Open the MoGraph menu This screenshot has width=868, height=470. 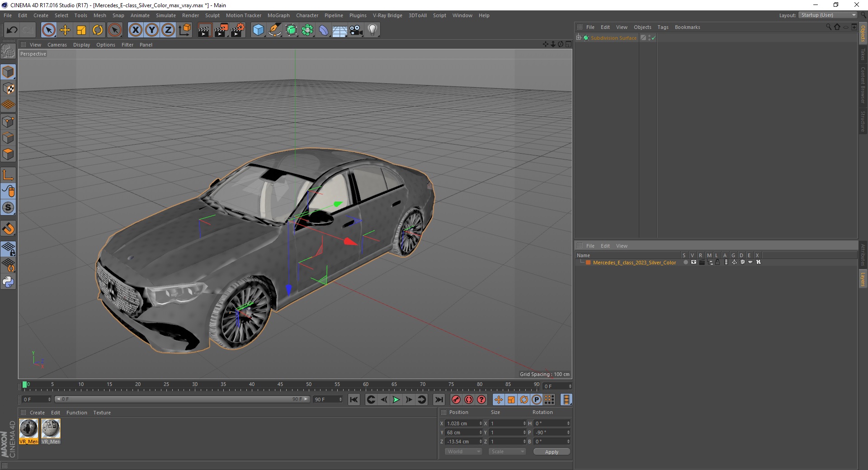tap(278, 15)
